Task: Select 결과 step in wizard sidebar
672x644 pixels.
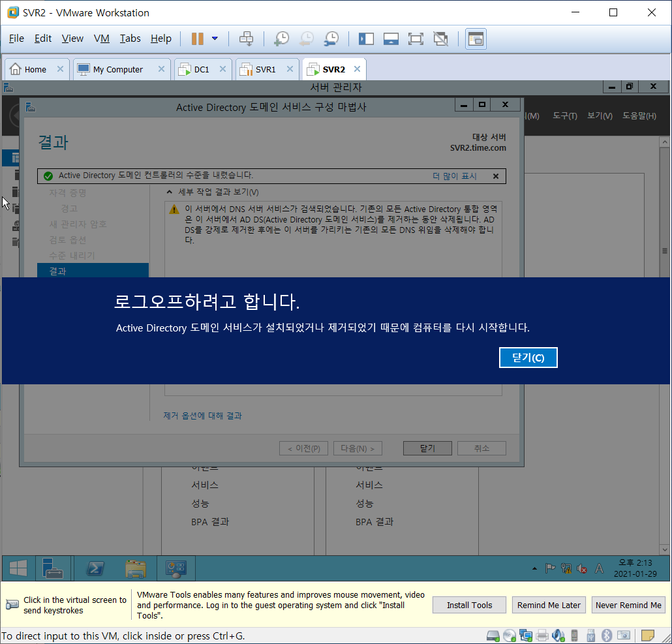Action: [x=93, y=271]
